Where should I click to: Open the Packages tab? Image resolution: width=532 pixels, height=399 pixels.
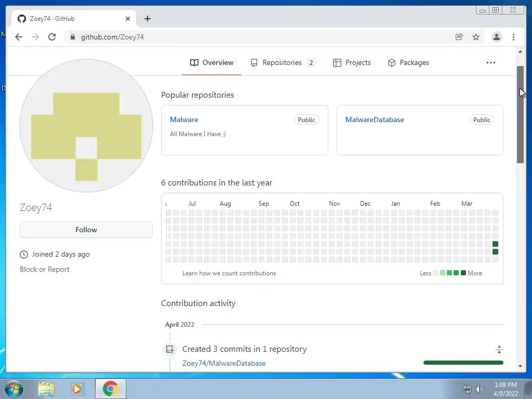(408, 63)
